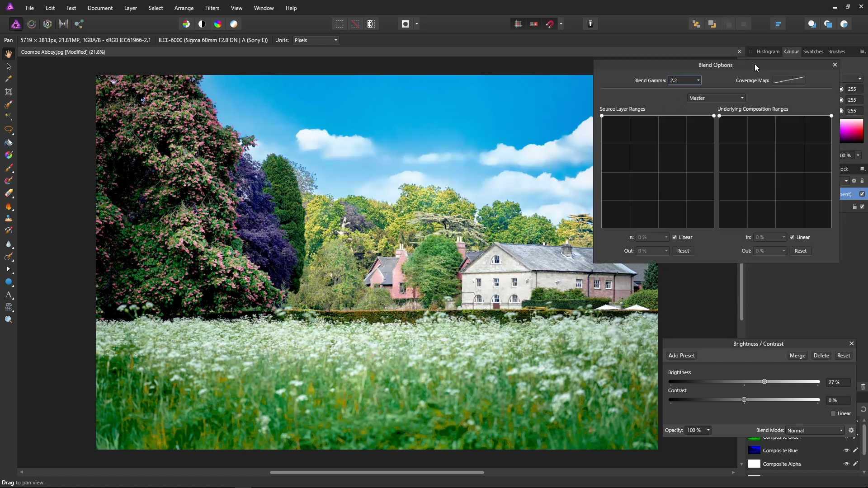Viewport: 868px width, 488px height.
Task: Expand the Master channel dropdown
Action: pos(717,98)
